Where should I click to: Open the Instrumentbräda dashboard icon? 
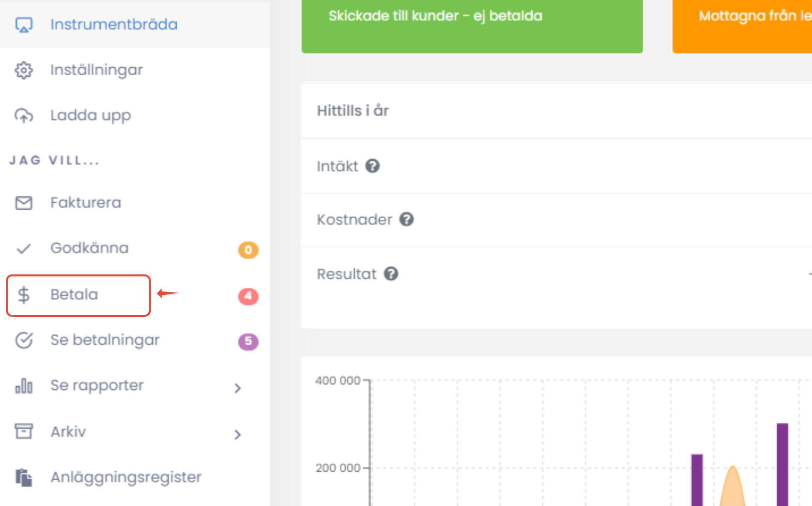(24, 24)
